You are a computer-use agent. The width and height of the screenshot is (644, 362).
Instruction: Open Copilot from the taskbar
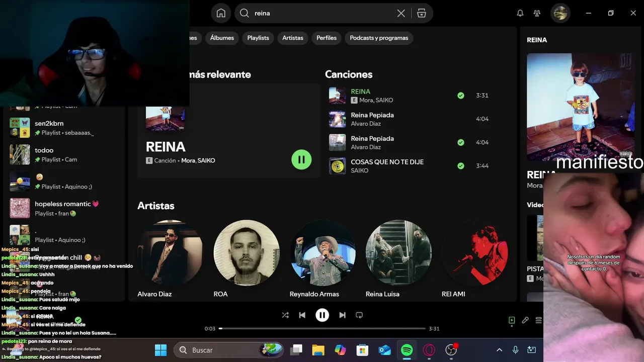click(340, 350)
